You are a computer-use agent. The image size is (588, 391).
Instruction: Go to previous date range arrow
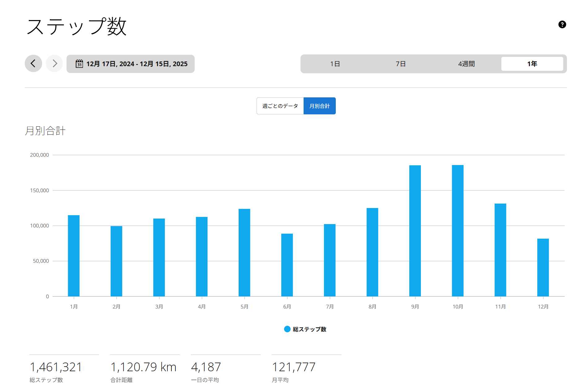33,64
